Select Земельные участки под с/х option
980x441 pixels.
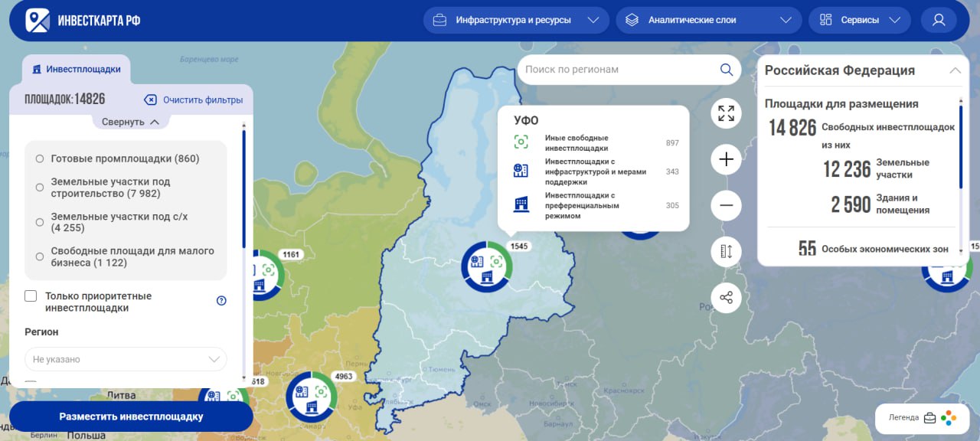[40, 222]
